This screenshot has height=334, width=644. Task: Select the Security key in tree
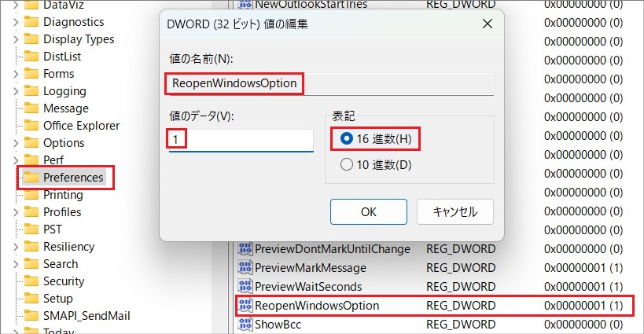[x=63, y=281]
